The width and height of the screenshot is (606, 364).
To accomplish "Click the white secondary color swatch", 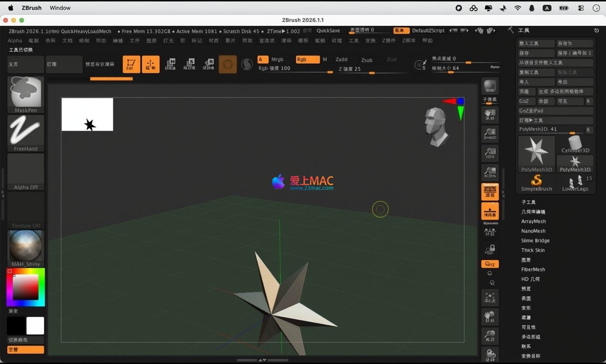I will (35, 326).
